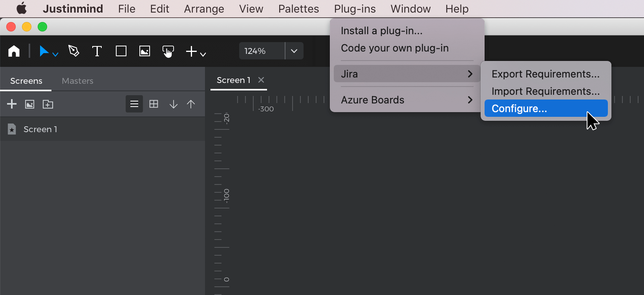Select the Hotspot tool
Image resolution: width=644 pixels, height=295 pixels.
[x=168, y=51]
